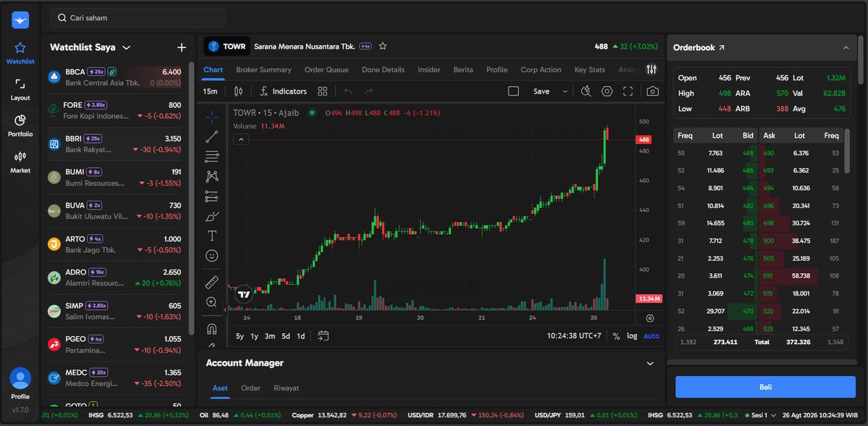Take a chart snapshot with camera
The image size is (868, 426).
coord(653,91)
